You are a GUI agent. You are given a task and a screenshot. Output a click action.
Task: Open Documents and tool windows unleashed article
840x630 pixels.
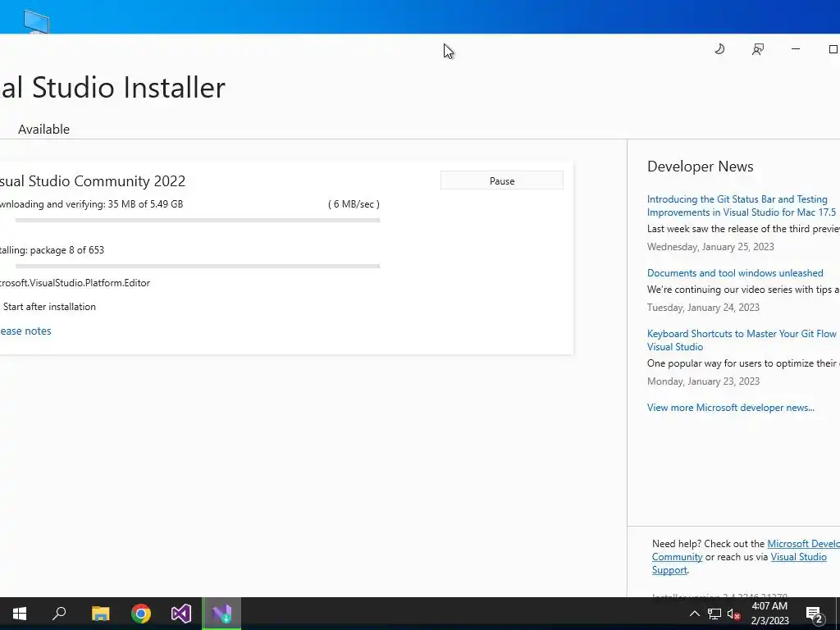735,272
